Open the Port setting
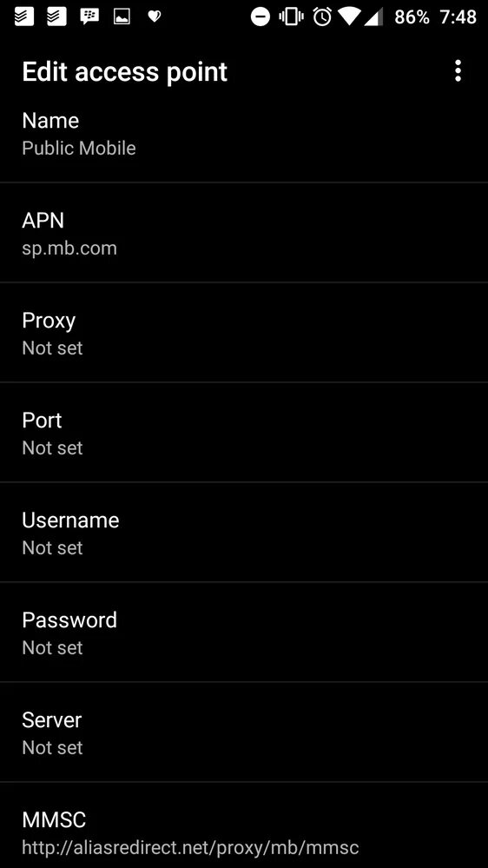 tap(244, 433)
